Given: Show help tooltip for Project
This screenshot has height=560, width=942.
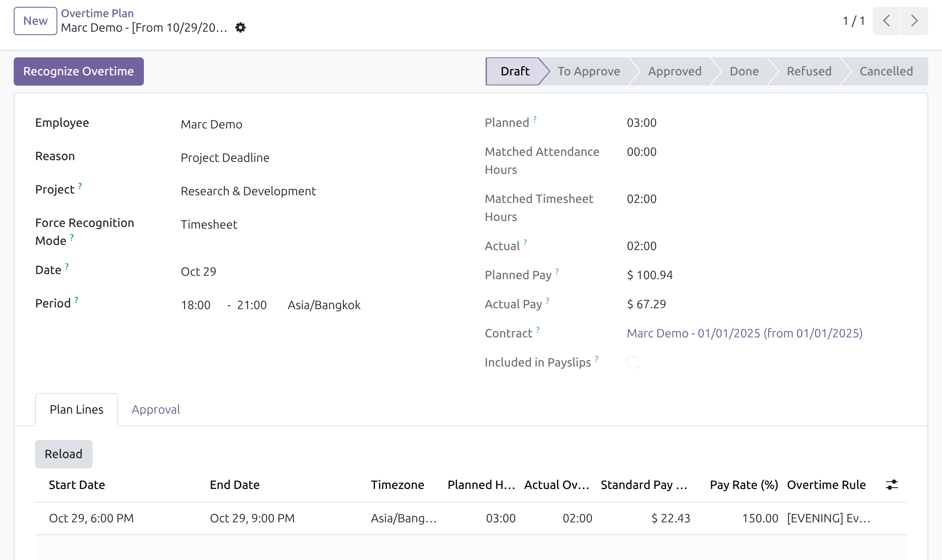Looking at the screenshot, I should coord(80,186).
